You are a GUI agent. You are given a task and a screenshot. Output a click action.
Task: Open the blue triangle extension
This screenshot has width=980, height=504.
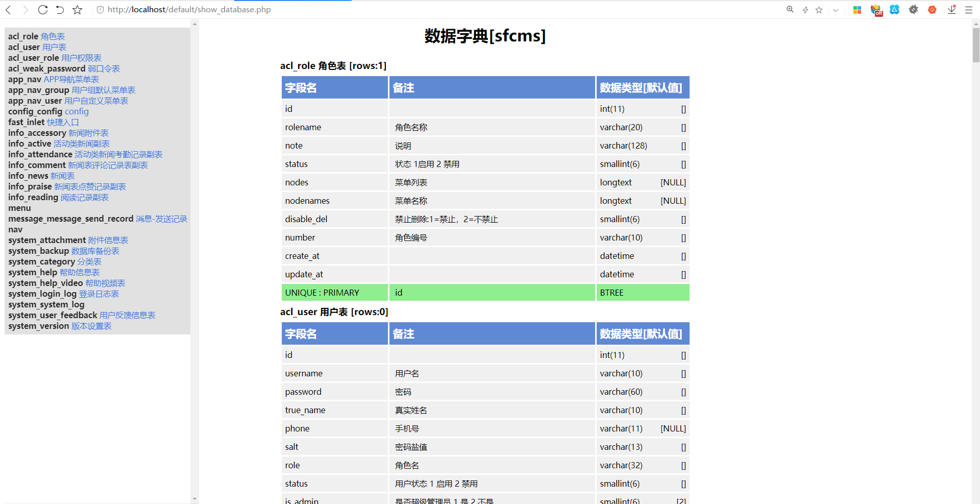click(x=895, y=9)
